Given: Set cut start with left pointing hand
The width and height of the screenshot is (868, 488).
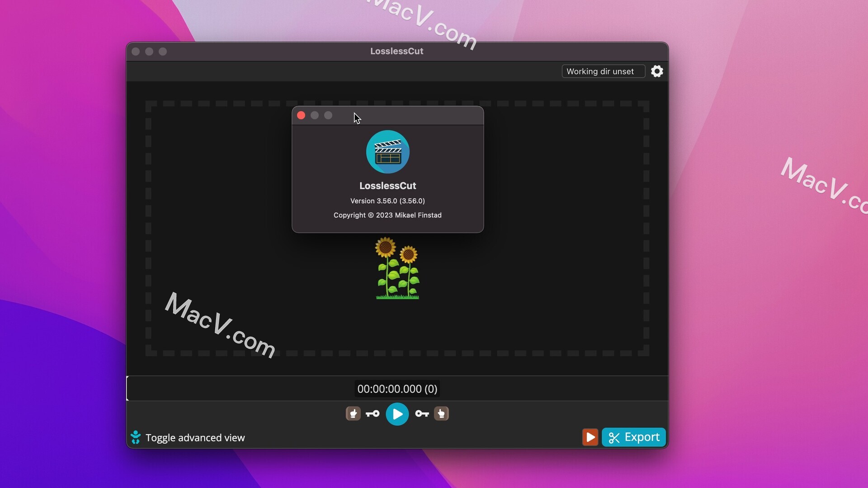Looking at the screenshot, I should click(x=353, y=413).
